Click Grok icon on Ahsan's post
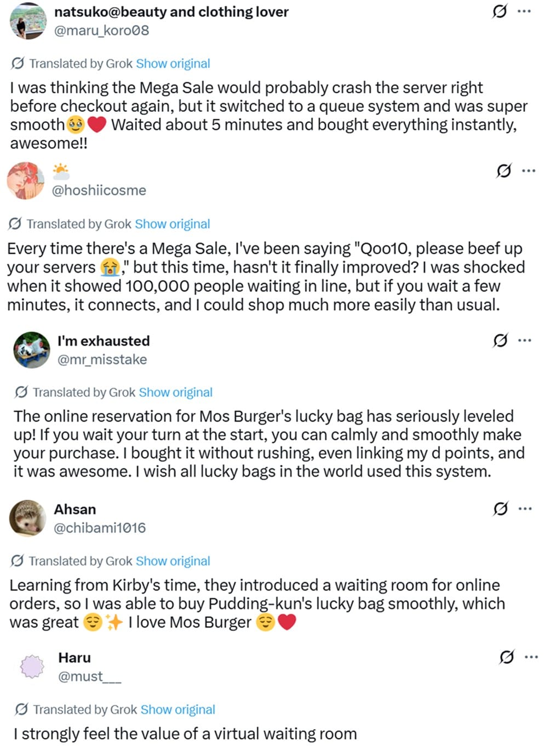This screenshot has height=756, width=545. click(x=501, y=509)
